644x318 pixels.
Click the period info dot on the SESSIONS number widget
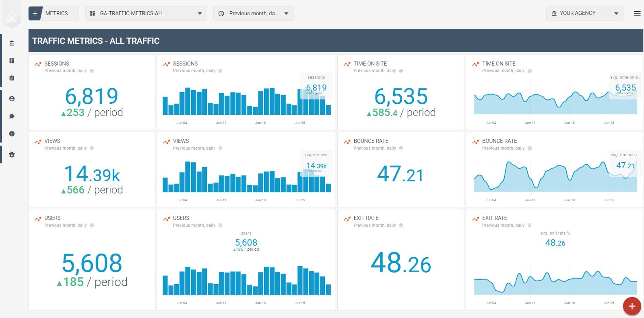coord(92,71)
